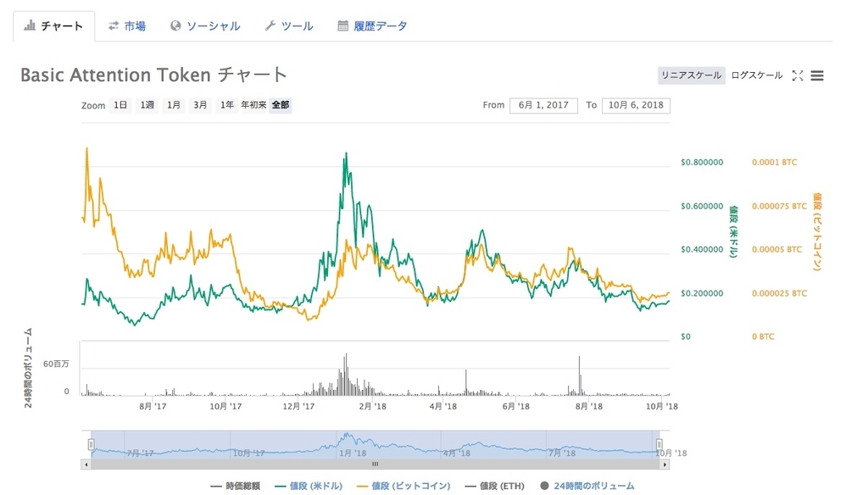Toggle 値段 (米ドル) series in legend
This screenshot has width=868, height=495.
click(309, 486)
